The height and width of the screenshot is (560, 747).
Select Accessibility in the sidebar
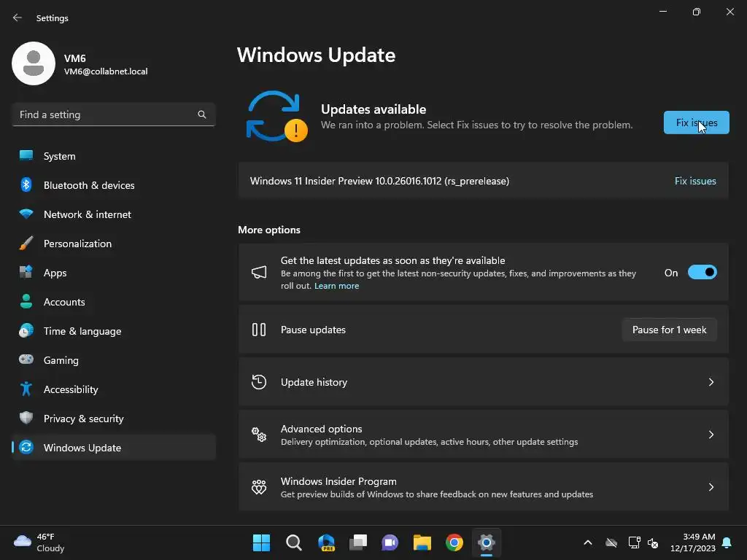pos(114,389)
